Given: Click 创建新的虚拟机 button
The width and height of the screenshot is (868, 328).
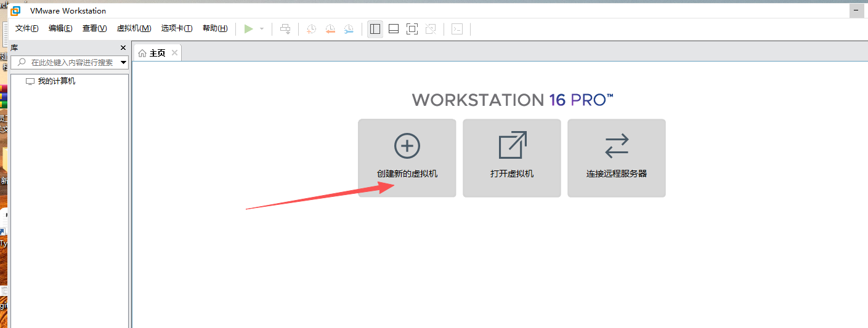Looking at the screenshot, I should click(407, 158).
